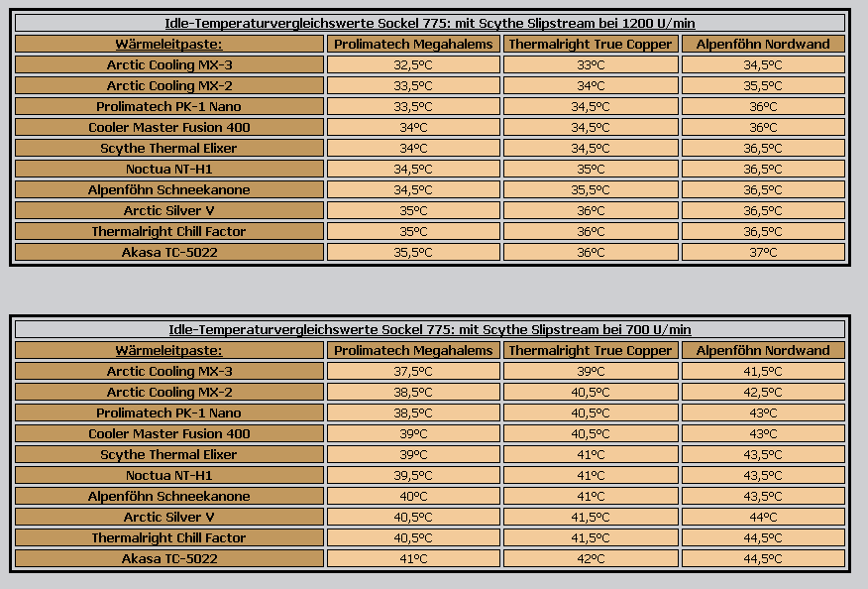Select Wärmeleitpaste header in 1200 U/min table
The width and height of the screenshot is (868, 589).
169,44
